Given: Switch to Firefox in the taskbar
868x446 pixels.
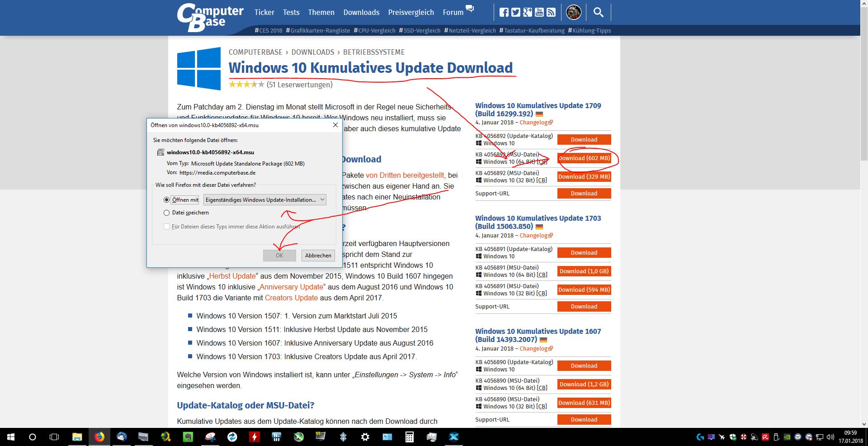Looking at the screenshot, I should [x=99, y=437].
